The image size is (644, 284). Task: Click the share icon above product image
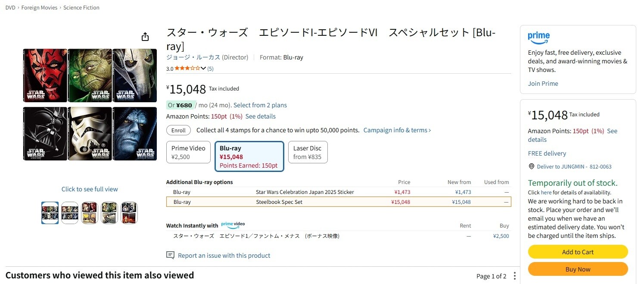tap(145, 37)
